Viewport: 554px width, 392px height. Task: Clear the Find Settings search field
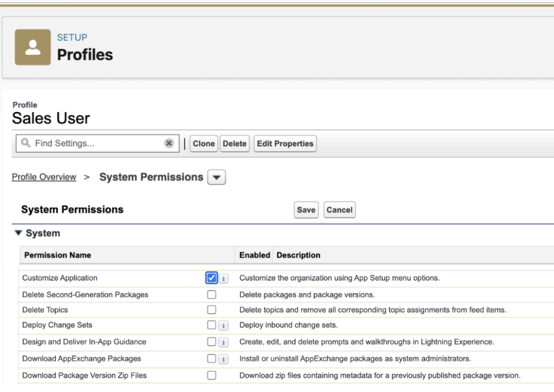tap(169, 143)
